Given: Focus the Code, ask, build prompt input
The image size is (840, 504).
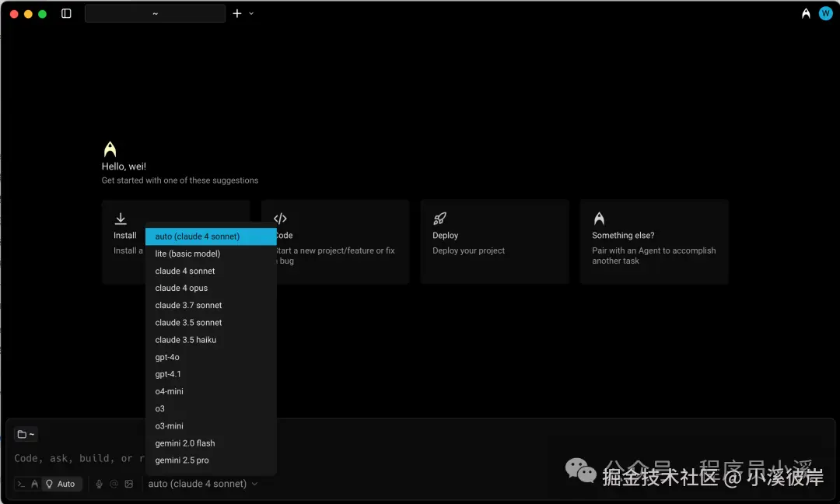Looking at the screenshot, I should (x=79, y=458).
